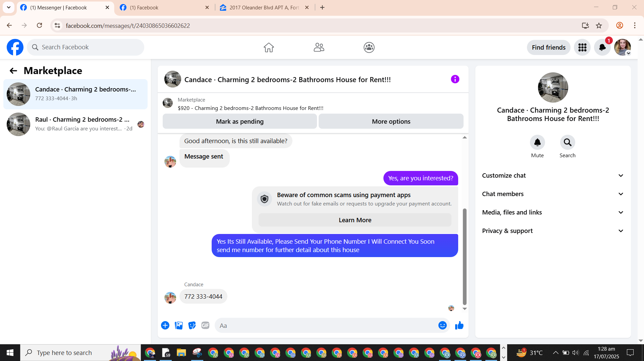Open the Groups icon in top navigation
This screenshot has height=361, width=644.
(369, 47)
